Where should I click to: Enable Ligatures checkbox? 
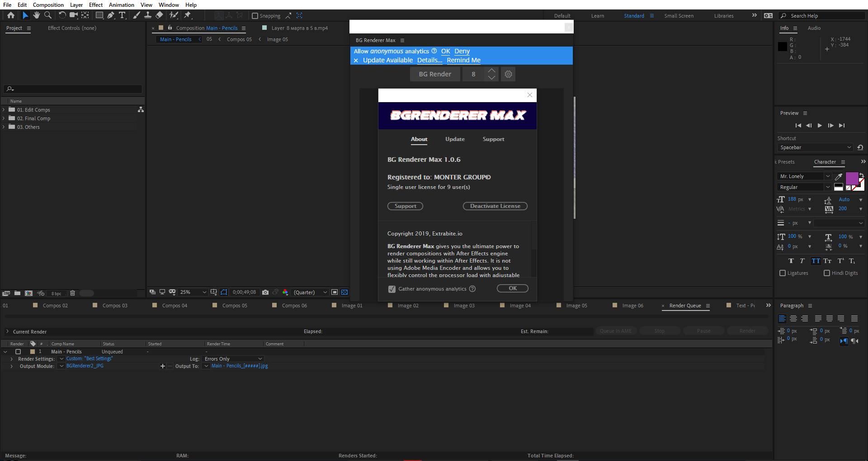point(783,273)
